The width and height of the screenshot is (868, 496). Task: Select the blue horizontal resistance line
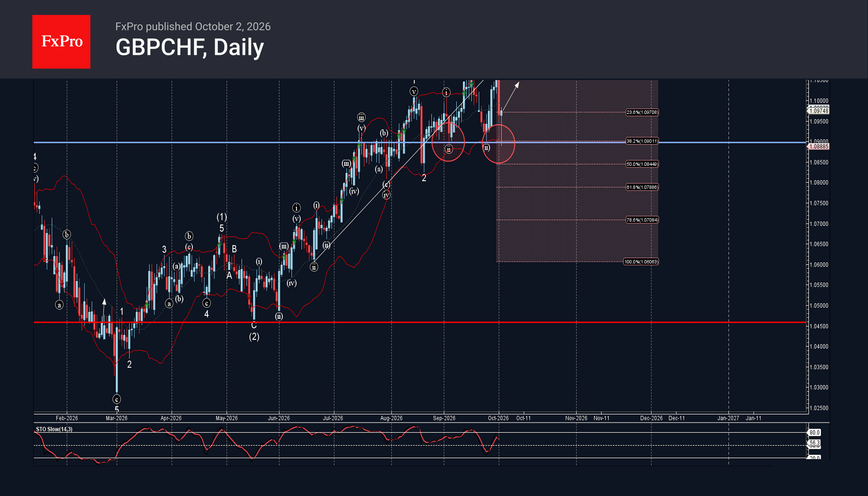420,142
